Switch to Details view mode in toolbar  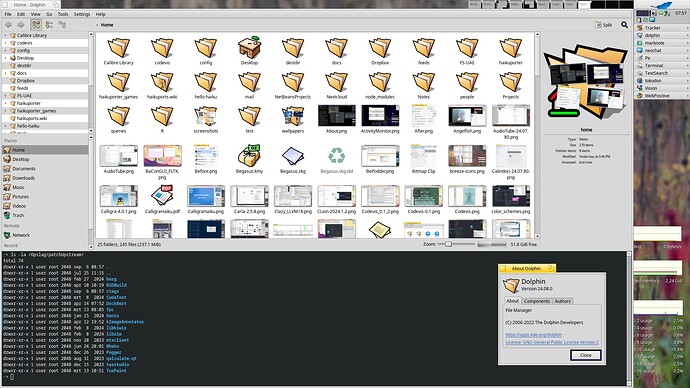coord(62,25)
